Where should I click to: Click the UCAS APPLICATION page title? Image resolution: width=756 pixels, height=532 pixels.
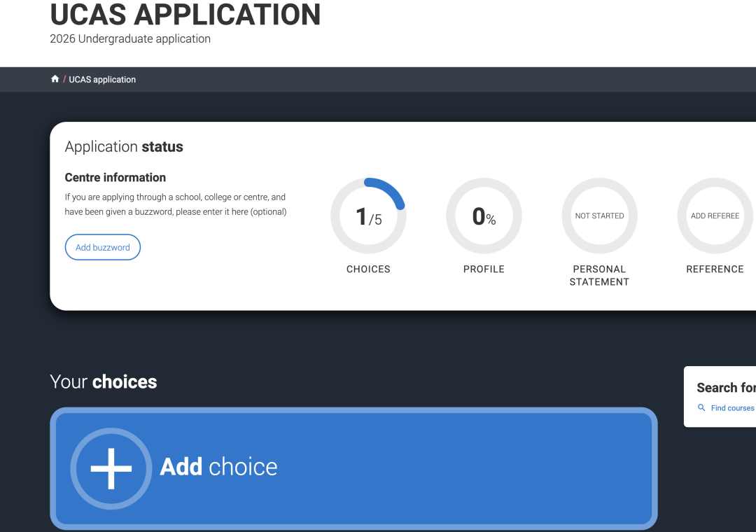click(185, 15)
